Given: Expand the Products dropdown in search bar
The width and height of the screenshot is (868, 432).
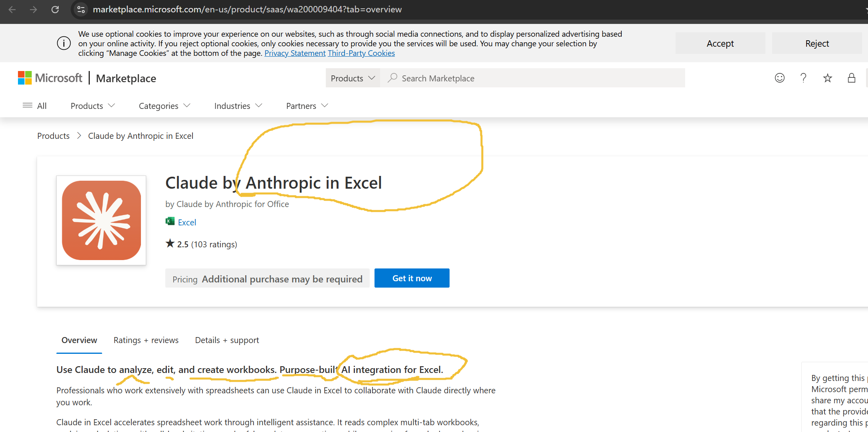Looking at the screenshot, I should [x=353, y=78].
